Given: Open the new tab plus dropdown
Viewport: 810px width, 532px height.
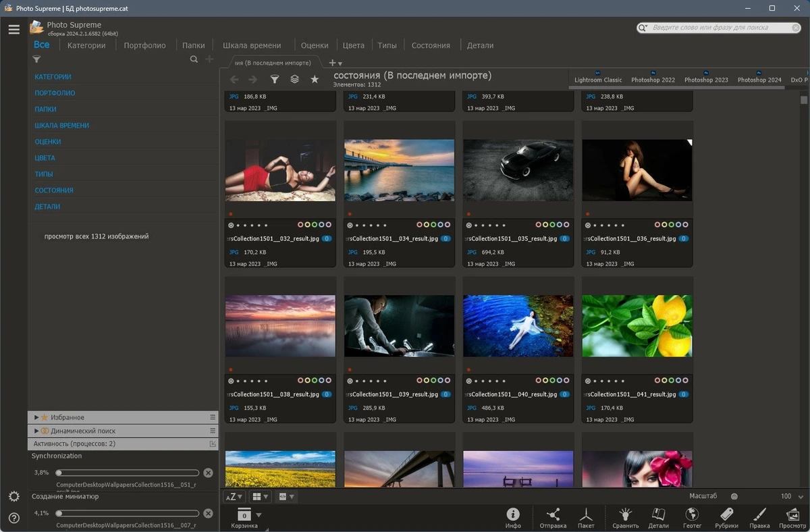Looking at the screenshot, I should pyautogui.click(x=335, y=63).
